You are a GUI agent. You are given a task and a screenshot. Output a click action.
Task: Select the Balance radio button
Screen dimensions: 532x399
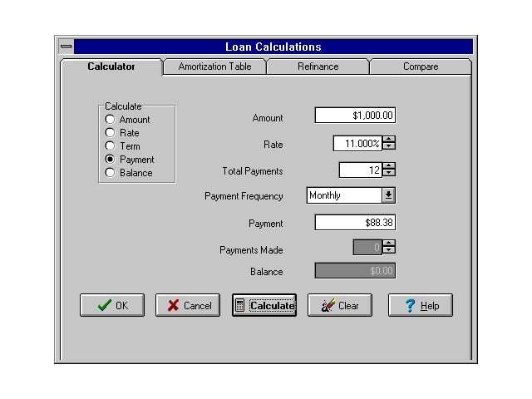coord(110,173)
